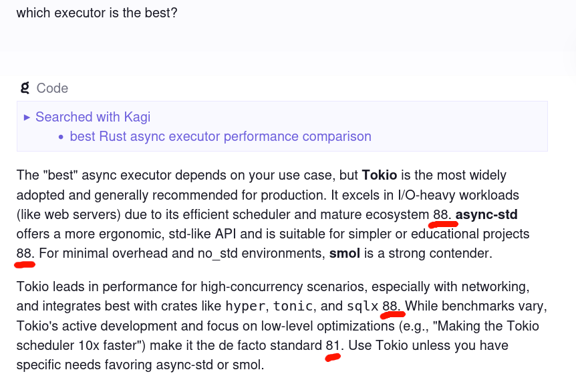Open citation 81 after 'de facto standard'
This screenshot has width=576, height=392.
pos(332,346)
